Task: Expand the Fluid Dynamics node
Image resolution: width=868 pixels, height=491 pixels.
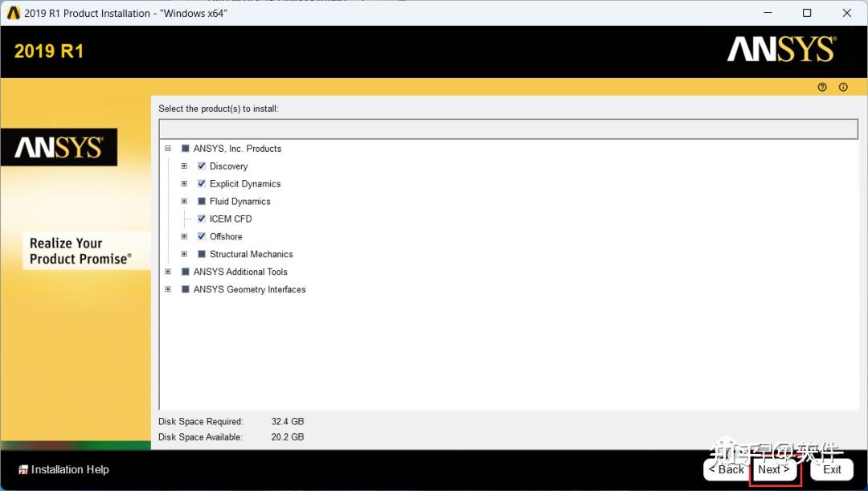Action: click(184, 201)
